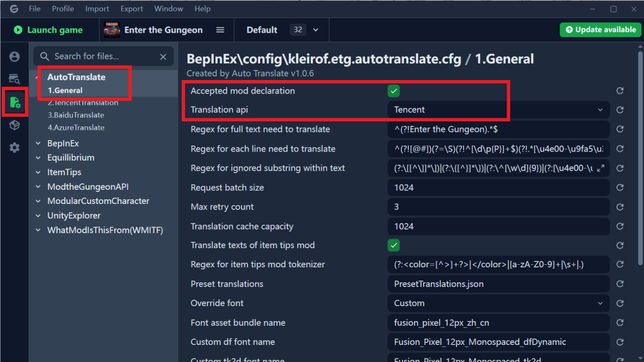The width and height of the screenshot is (644, 362).
Task: Expand the BepInEx config tree node
Action: (38, 143)
